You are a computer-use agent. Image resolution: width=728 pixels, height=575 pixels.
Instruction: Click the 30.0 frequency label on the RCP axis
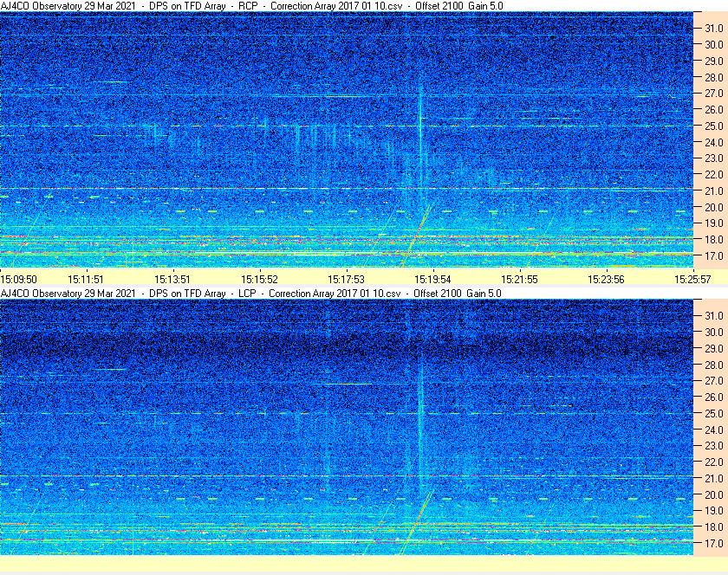[714, 44]
